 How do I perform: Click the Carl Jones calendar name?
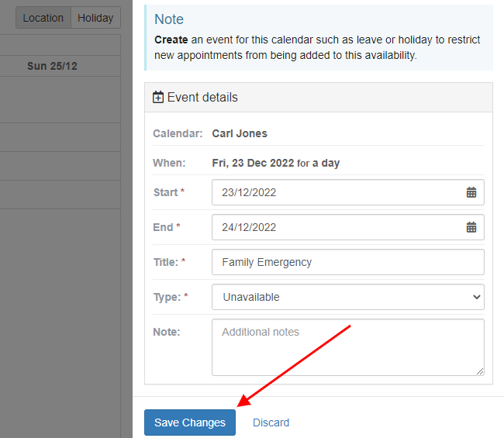tap(240, 133)
